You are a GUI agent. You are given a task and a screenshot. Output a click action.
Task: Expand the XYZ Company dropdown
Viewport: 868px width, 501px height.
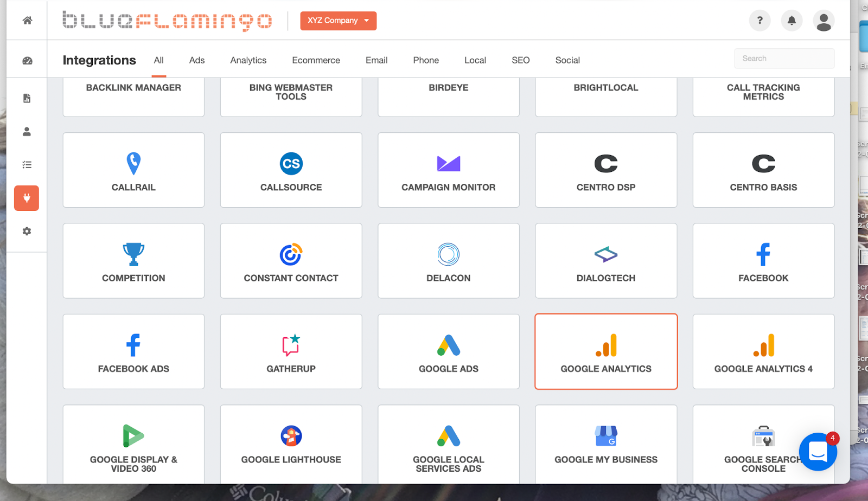[339, 21]
